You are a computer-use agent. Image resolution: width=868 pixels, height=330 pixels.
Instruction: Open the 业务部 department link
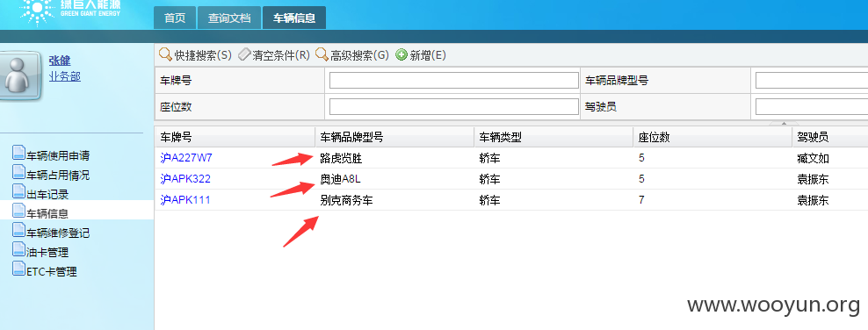click(65, 77)
